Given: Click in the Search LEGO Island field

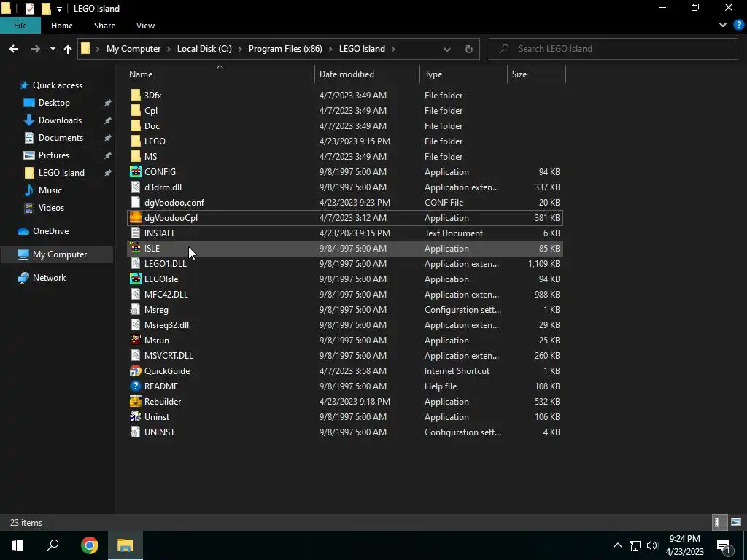Looking at the screenshot, I should coord(613,49).
